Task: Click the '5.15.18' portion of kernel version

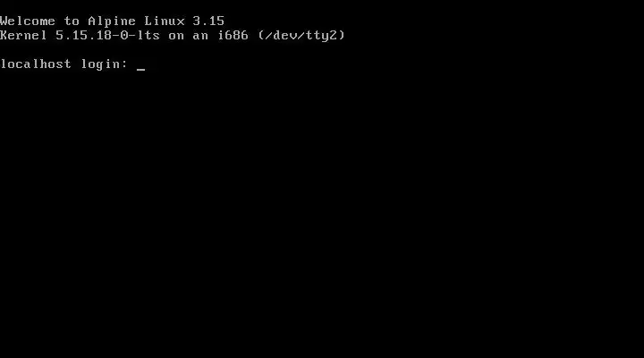Action: [x=83, y=35]
